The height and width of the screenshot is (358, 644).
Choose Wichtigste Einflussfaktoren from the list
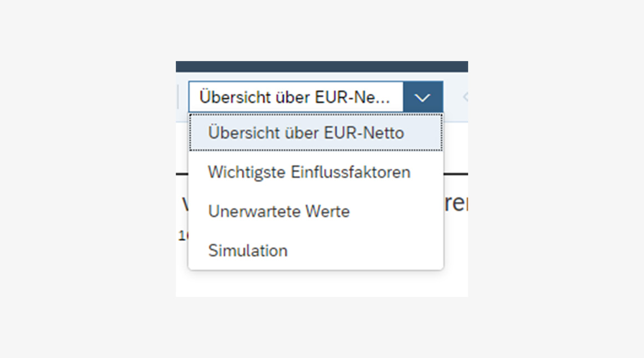click(x=316, y=172)
